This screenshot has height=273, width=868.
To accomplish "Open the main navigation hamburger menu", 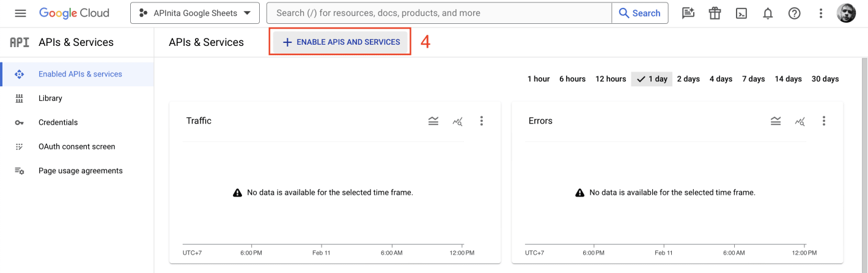I will [x=20, y=13].
